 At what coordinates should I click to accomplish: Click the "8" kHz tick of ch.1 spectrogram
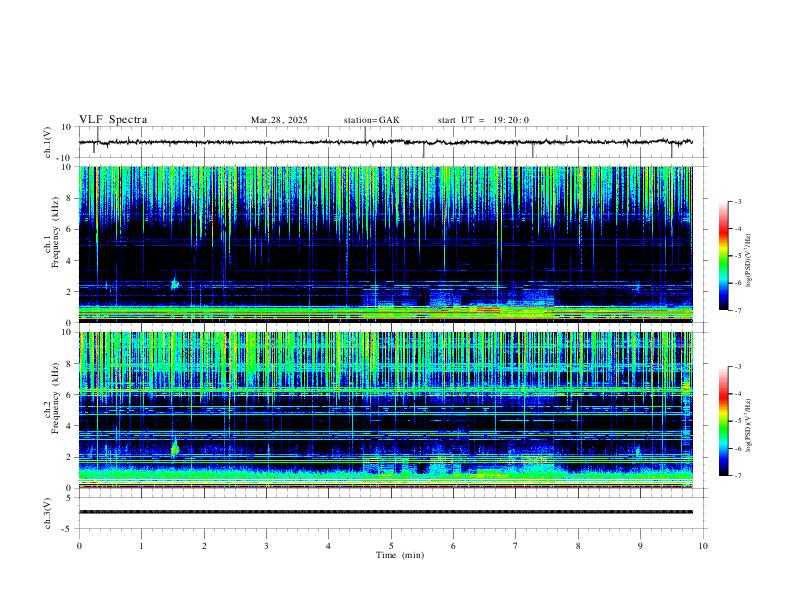pos(70,198)
